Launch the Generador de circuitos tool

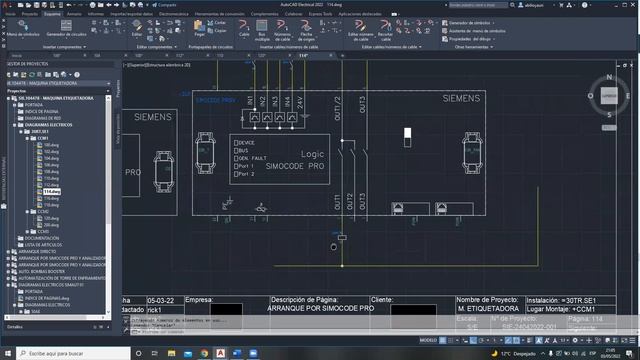point(66,29)
